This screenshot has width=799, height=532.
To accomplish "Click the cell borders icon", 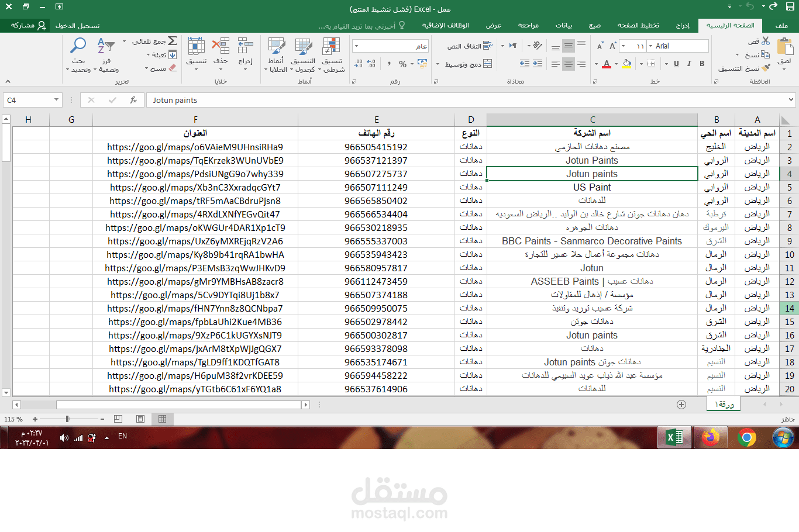I will (x=651, y=64).
